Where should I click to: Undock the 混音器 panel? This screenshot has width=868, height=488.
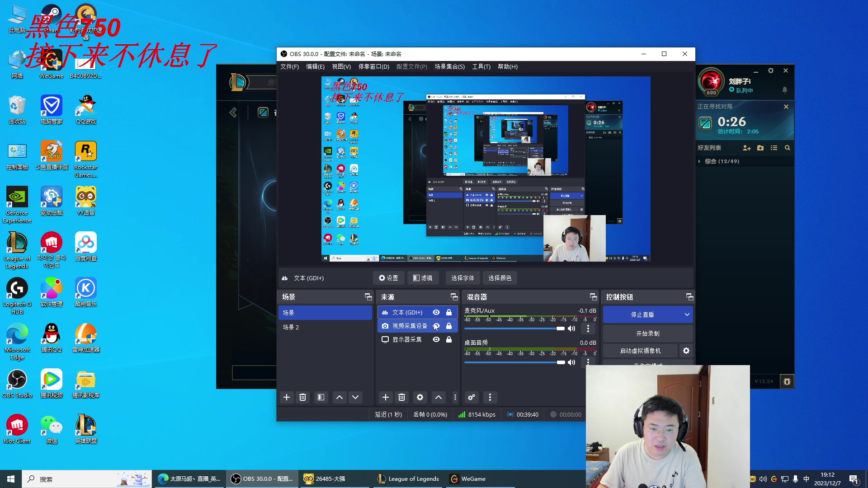click(x=594, y=297)
